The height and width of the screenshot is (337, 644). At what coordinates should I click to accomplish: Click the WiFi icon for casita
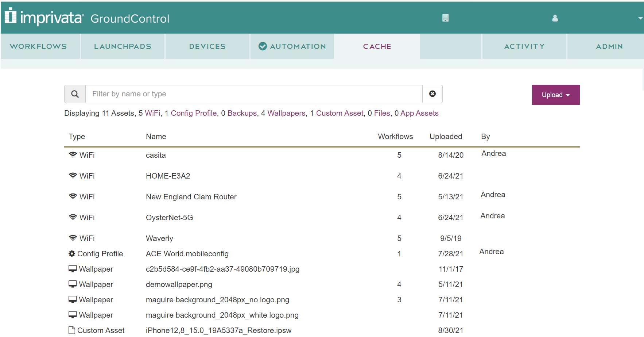click(x=73, y=155)
